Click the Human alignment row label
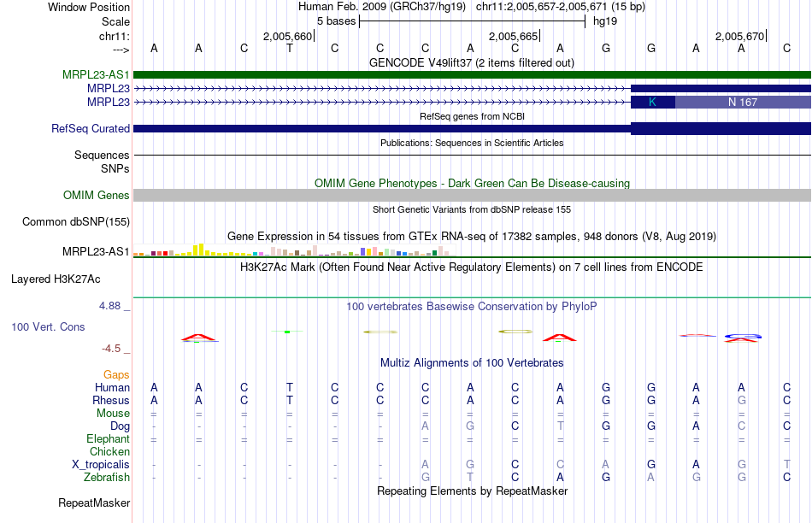Screen dimensions: 812x523 click(x=112, y=388)
